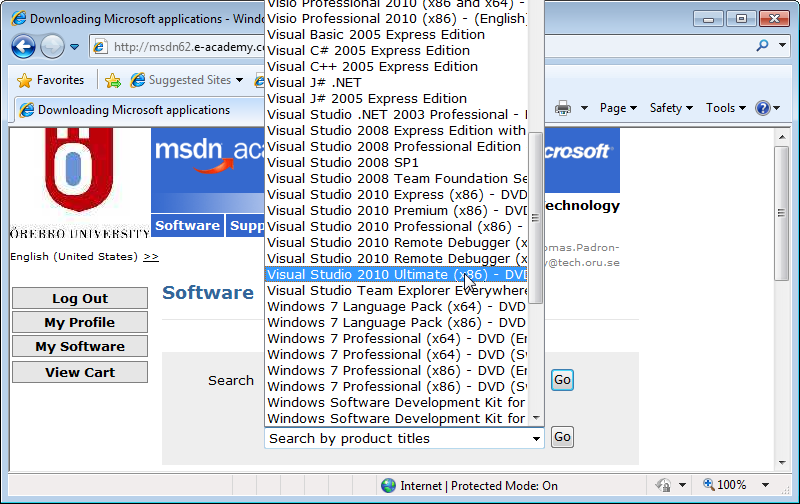Screen dimensions: 800x504
Task: Click the language change >> link
Action: pyautogui.click(x=151, y=257)
